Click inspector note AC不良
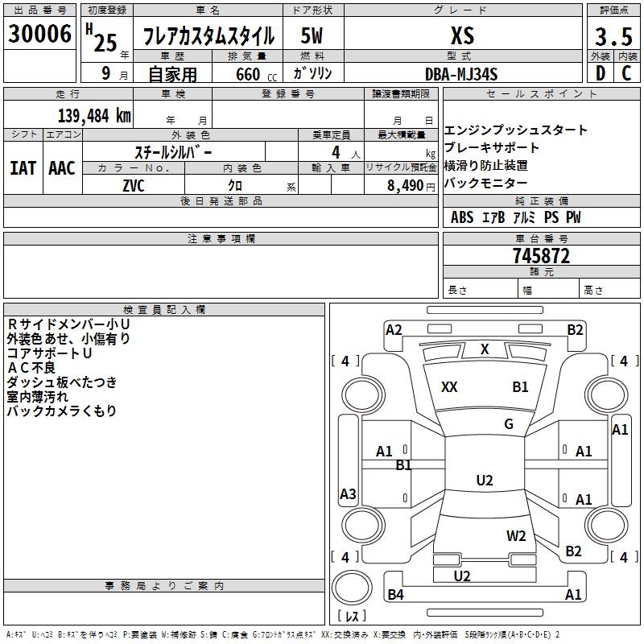The height and width of the screenshot is (644, 644). [x=31, y=367]
